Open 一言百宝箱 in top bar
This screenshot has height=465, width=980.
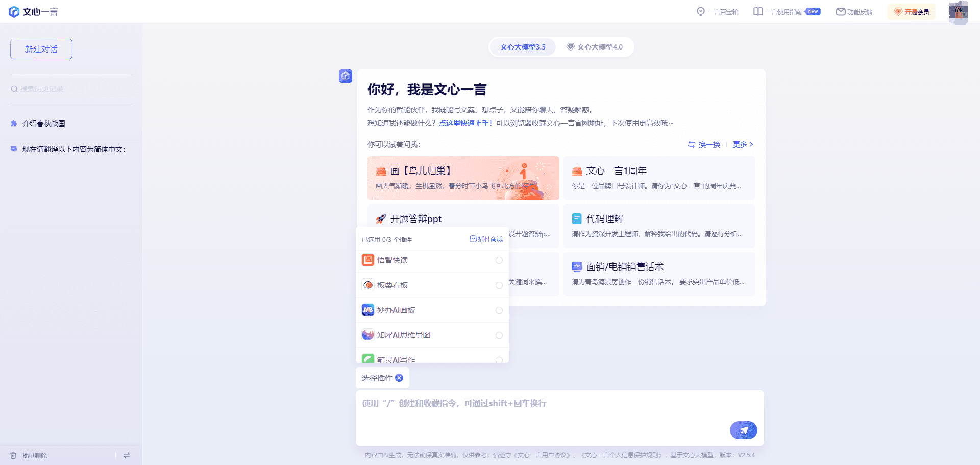717,12
